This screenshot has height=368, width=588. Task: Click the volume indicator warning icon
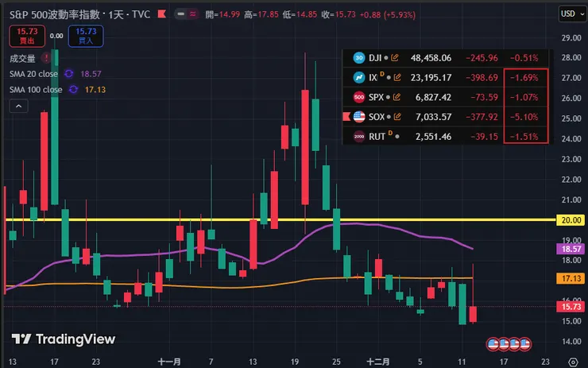46,58
